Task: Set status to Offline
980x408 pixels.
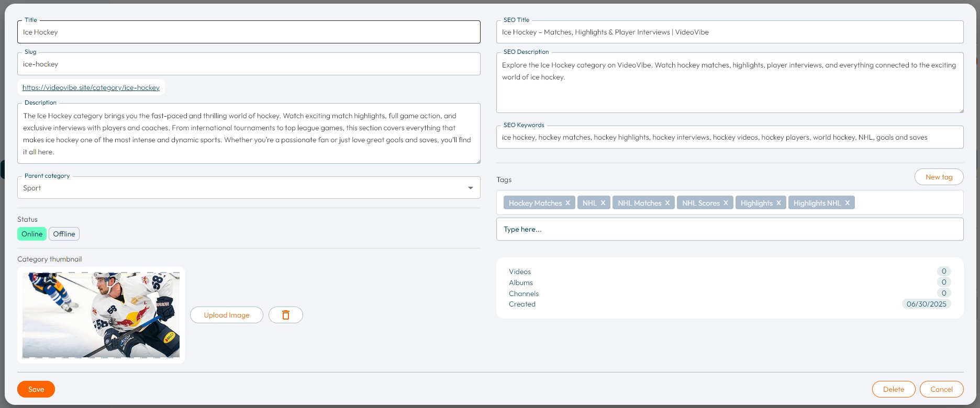Action: (x=64, y=234)
